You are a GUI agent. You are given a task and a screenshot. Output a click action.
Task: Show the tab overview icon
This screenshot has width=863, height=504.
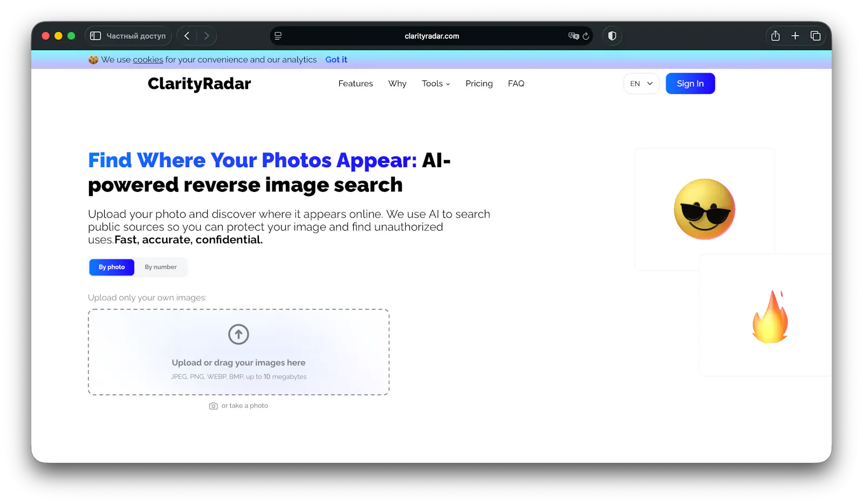816,36
